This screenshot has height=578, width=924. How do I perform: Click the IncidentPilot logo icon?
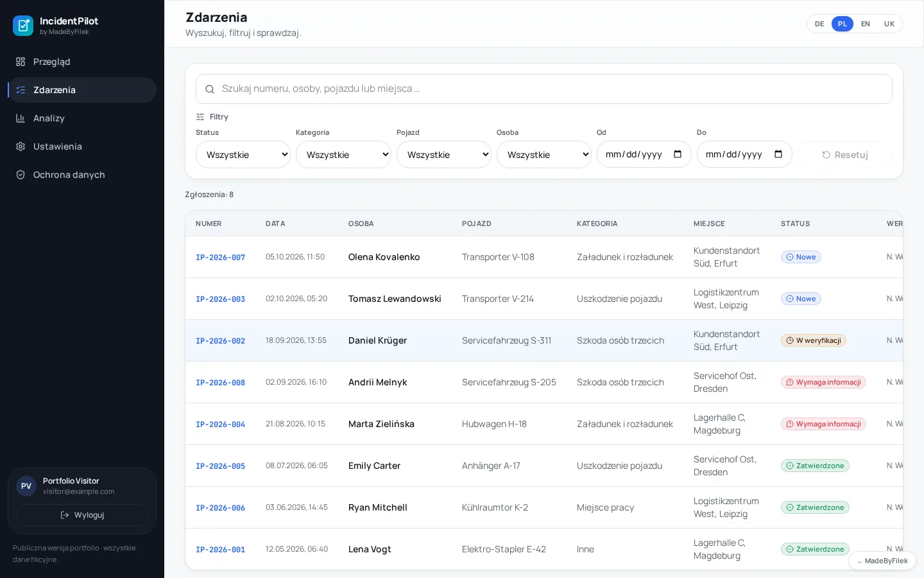point(23,26)
